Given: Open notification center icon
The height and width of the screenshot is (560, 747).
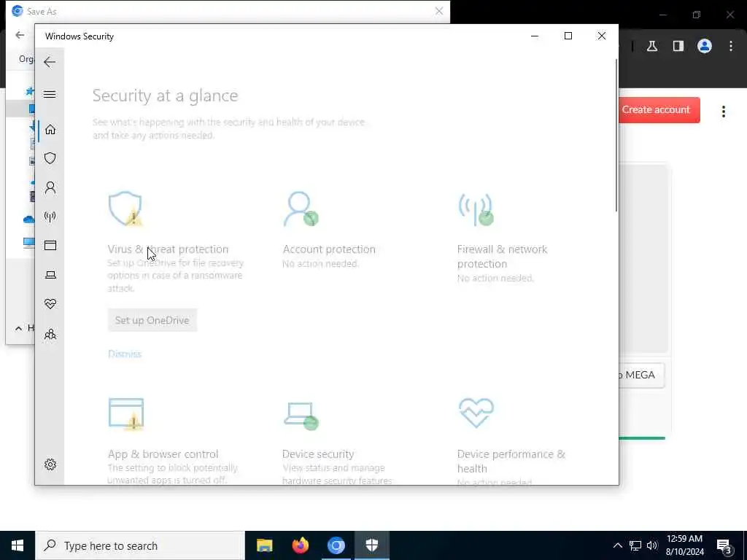Looking at the screenshot, I should click(724, 545).
